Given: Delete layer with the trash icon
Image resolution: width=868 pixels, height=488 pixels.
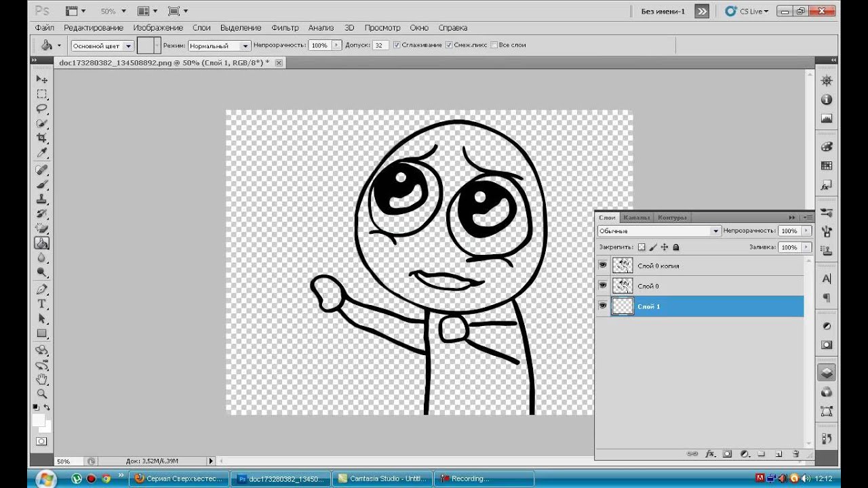Looking at the screenshot, I should [796, 453].
